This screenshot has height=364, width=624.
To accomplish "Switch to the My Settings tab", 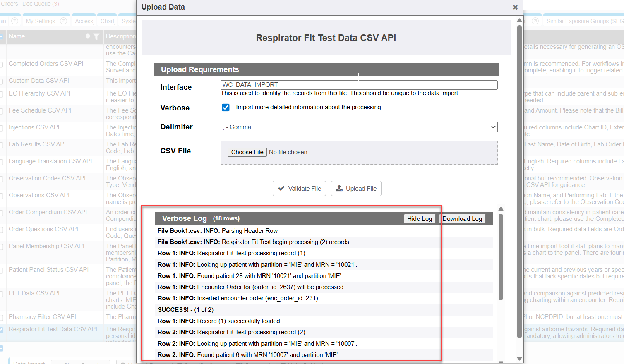I will [41, 21].
